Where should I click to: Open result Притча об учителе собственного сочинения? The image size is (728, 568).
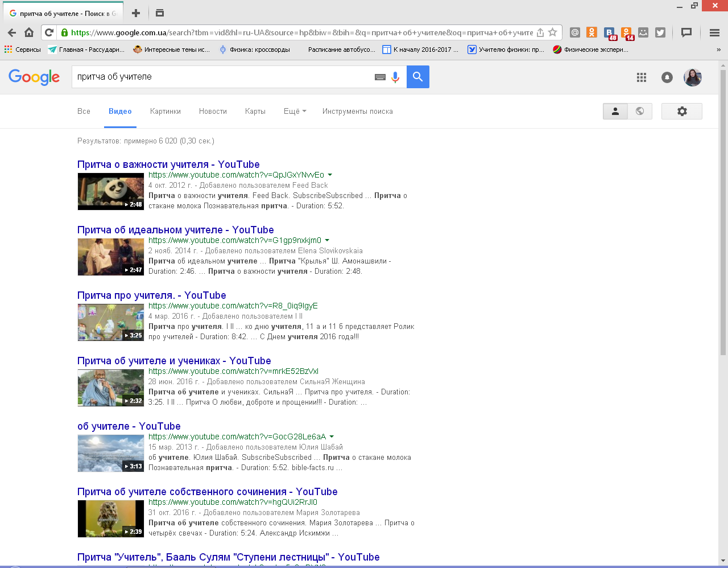pyautogui.click(x=208, y=492)
